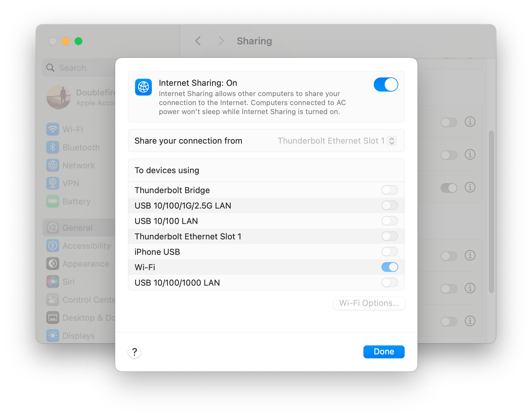
Task: Go back using the left chevron
Action: (x=198, y=41)
